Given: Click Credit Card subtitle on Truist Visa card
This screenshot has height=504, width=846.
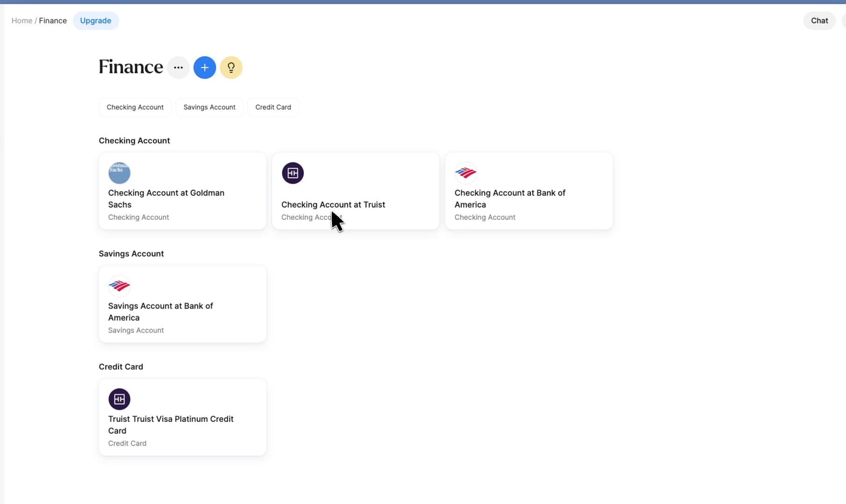Looking at the screenshot, I should (x=127, y=443).
